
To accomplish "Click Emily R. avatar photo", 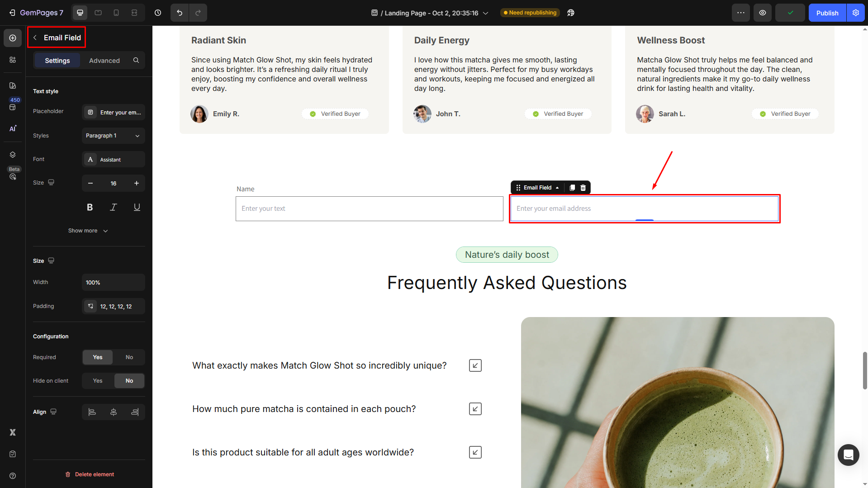I will coord(199,114).
